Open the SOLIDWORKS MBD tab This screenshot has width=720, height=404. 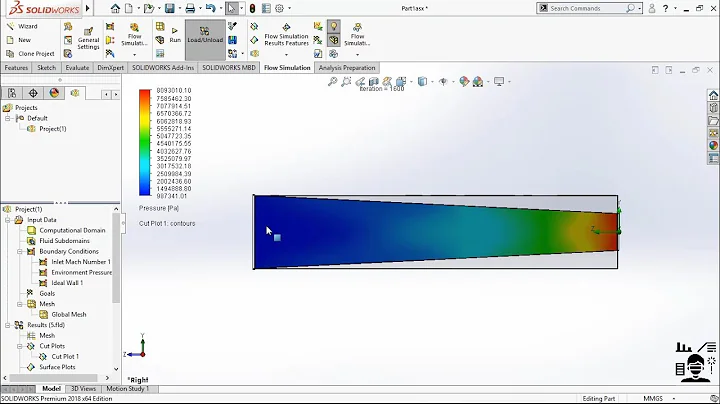click(229, 67)
